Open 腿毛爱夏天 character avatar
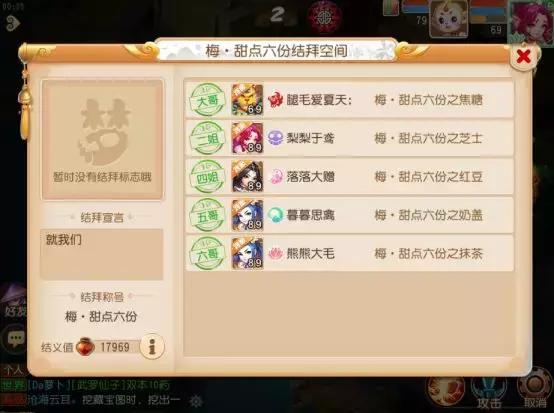554x413 pixels. (247, 100)
